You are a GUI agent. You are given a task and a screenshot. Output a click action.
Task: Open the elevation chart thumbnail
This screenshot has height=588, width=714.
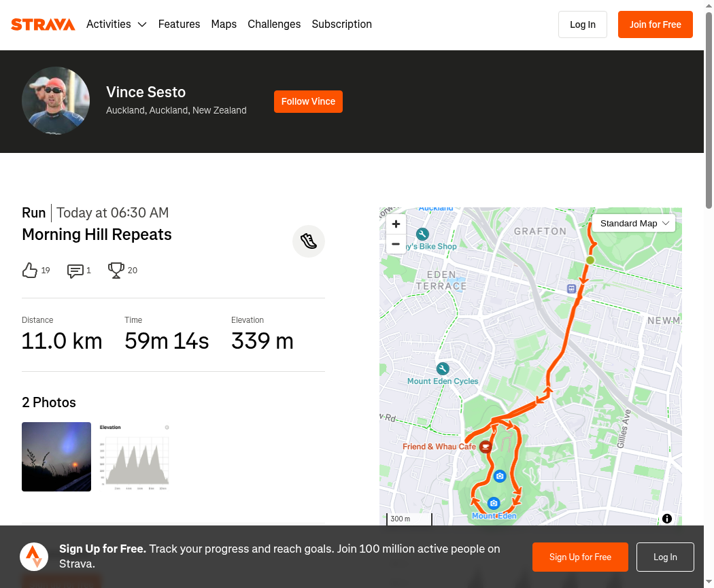134,457
